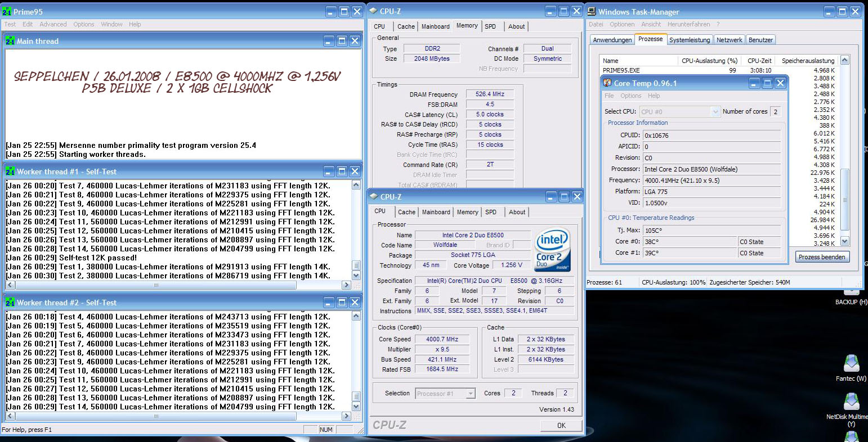Click the Main thread window icon
Viewport: 868px width, 442px height.
coord(10,41)
